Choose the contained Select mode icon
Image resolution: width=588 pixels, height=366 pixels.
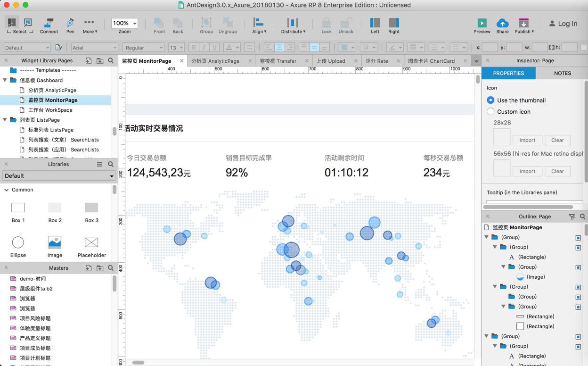click(27, 22)
